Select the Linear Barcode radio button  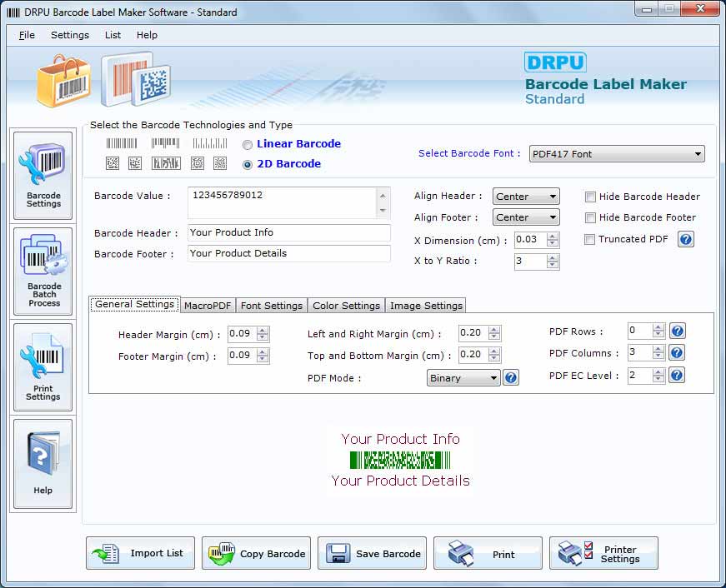248,145
